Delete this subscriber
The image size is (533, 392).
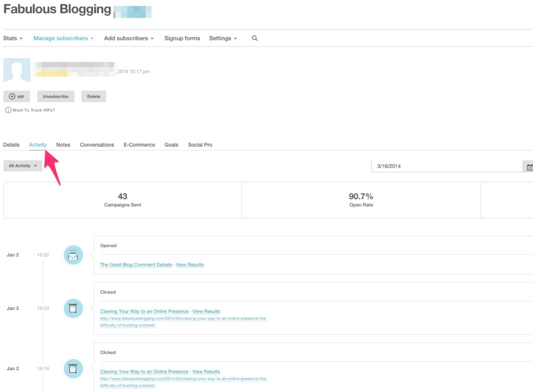tap(94, 96)
